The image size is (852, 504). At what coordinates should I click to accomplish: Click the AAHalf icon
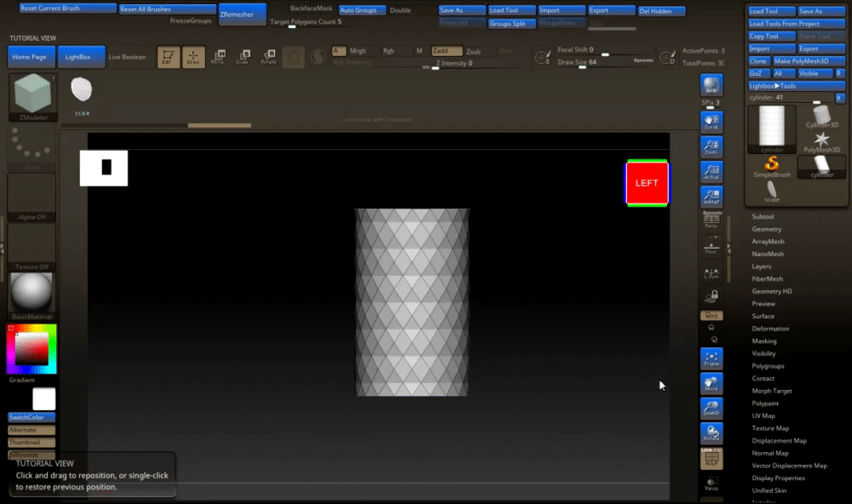tap(711, 197)
